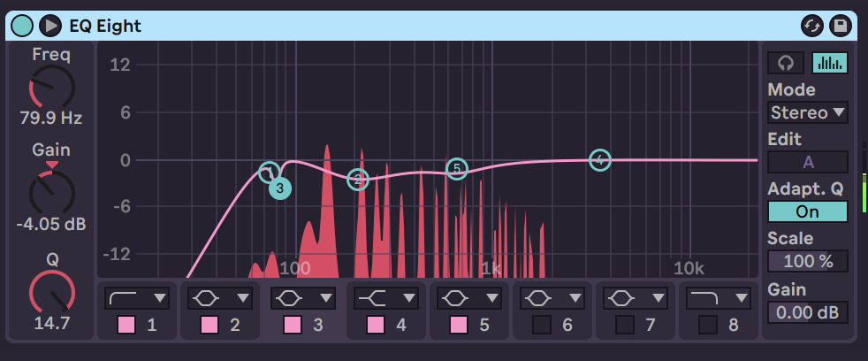Enable filter band 6 activator
Image resolution: width=868 pixels, height=361 pixels.
click(x=541, y=325)
